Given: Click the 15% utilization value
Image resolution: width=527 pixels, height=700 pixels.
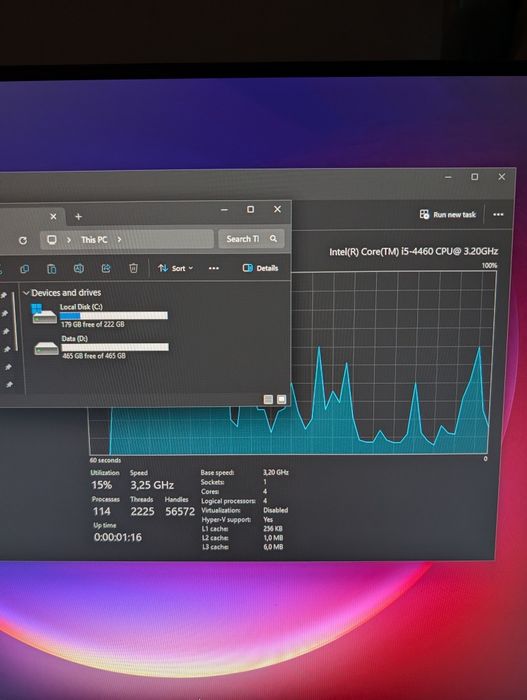Looking at the screenshot, I should coord(102,485).
